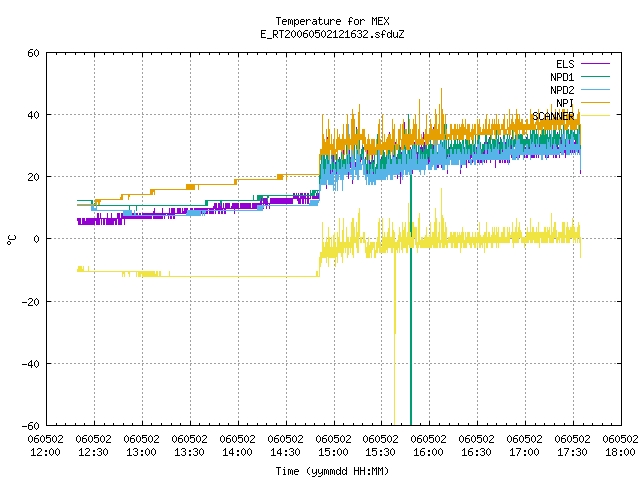Click the y-axis label 0
The image size is (640, 480).
pos(36,239)
